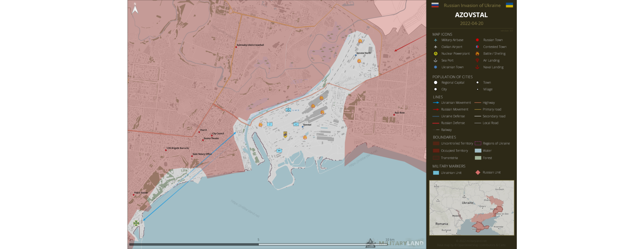This screenshot has height=249, width=644.
Task: Click the Battle / Shelling flame legend icon
Action: [477, 53]
